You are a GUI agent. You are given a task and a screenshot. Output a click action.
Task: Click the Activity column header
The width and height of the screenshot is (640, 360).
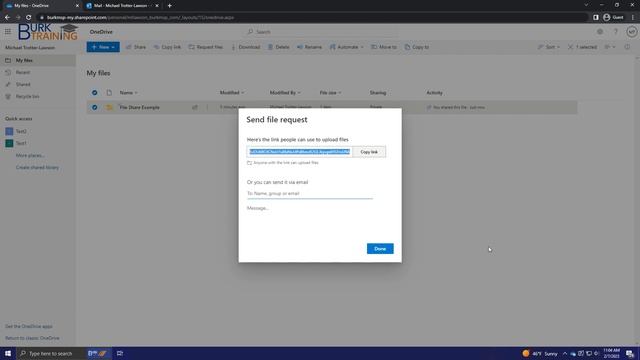point(434,93)
